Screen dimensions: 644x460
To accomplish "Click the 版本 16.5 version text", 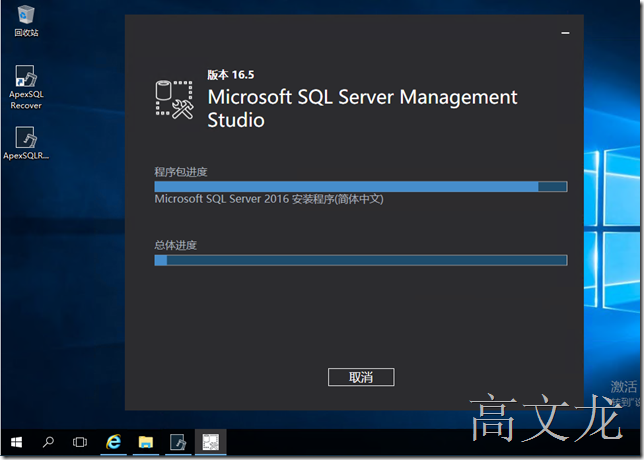I will [x=230, y=75].
